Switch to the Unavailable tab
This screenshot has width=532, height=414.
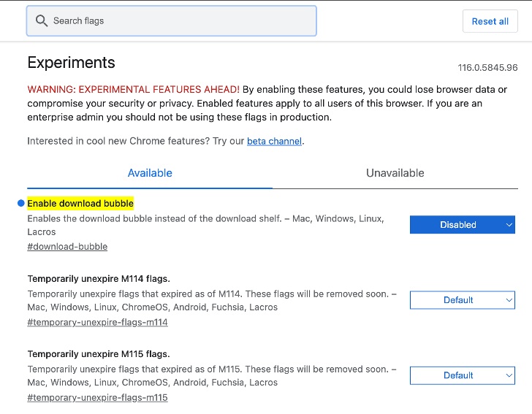tap(395, 173)
